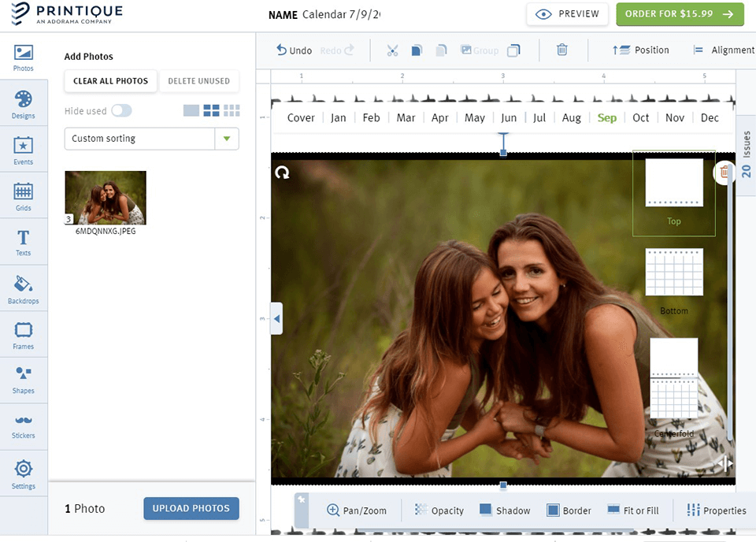This screenshot has width=756, height=542.
Task: Open the Shadow settings from the bottom bar
Action: pyautogui.click(x=505, y=510)
